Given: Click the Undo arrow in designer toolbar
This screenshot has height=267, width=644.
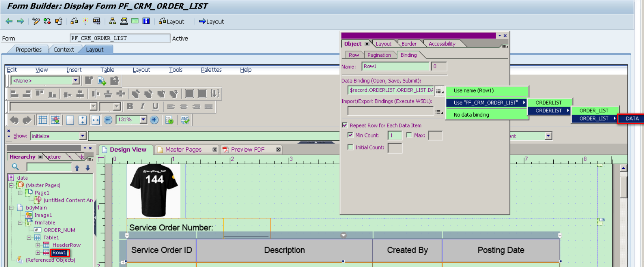Looking at the screenshot, I should (14, 120).
